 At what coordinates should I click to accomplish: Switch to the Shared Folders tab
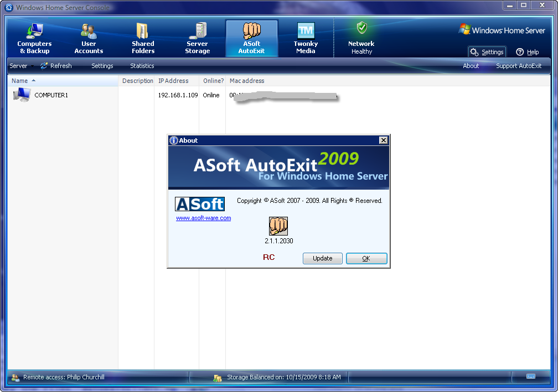pos(143,38)
